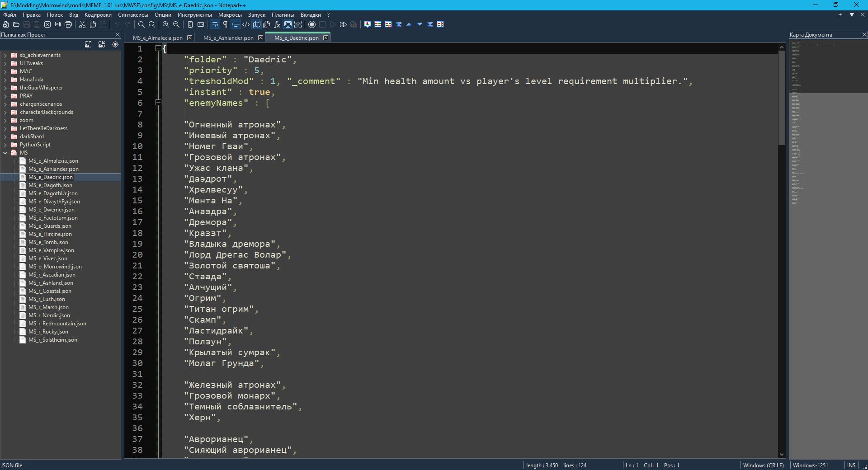Open the Плагины menu
Image resolution: width=868 pixels, height=470 pixels.
click(283, 15)
